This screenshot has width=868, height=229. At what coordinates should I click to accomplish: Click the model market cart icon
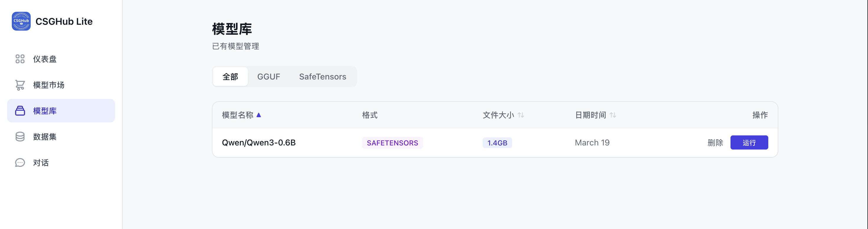point(20,85)
